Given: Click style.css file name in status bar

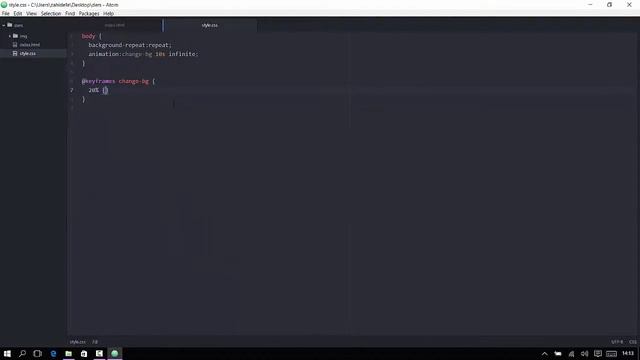Looking at the screenshot, I should click(78, 342).
